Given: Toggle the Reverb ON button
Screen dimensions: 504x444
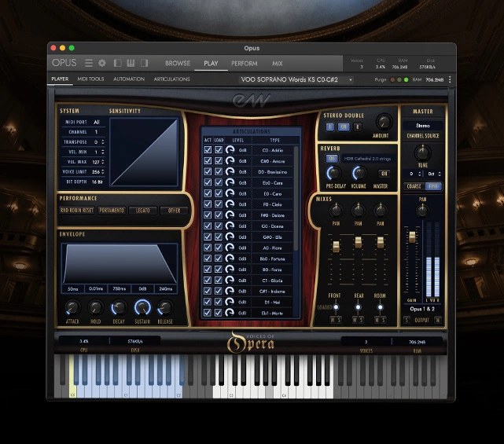Looking at the screenshot, I should tap(332, 159).
